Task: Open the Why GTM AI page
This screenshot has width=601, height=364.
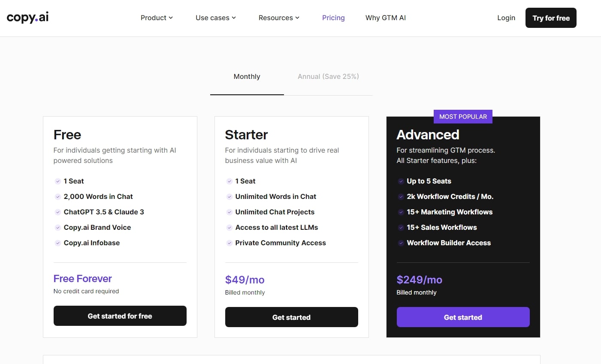Action: 386,18
